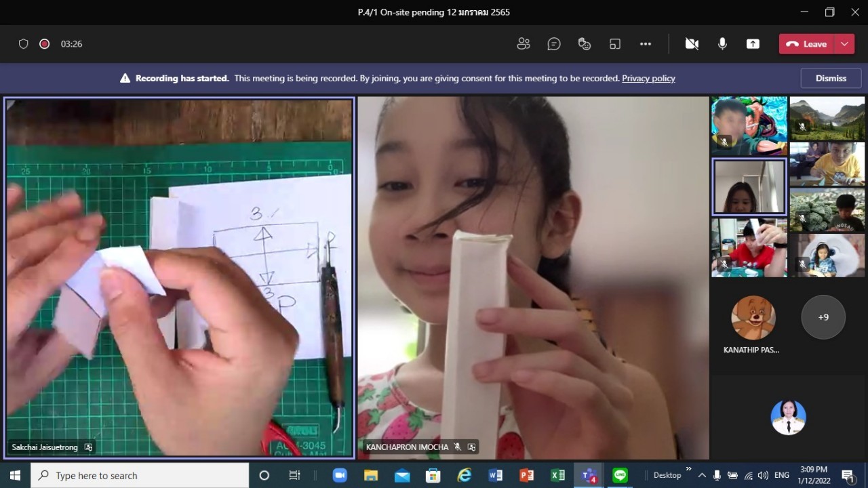The width and height of the screenshot is (868, 488).
Task: Open the participants list
Action: tap(523, 44)
